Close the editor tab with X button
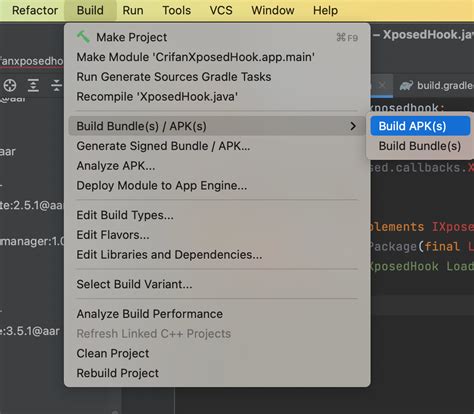Viewport: 474px width, 414px height. [382, 85]
